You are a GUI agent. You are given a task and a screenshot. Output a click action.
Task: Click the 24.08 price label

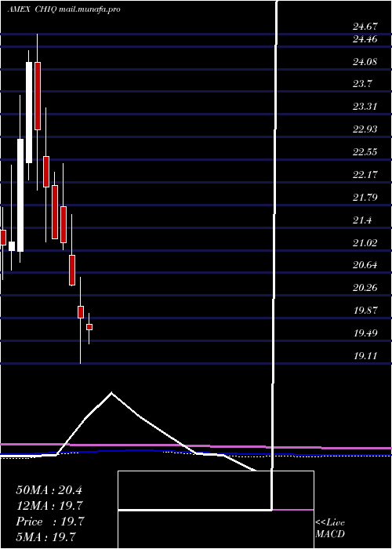[x=365, y=62]
